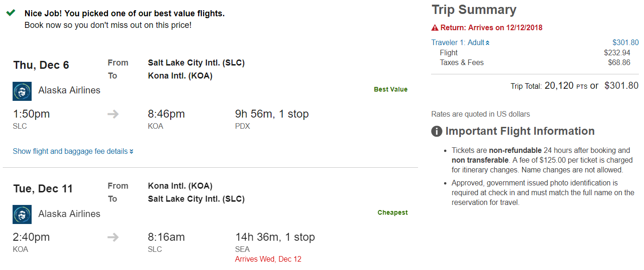
Task: Expand Show flight and baggage fee details
Action: coord(70,151)
